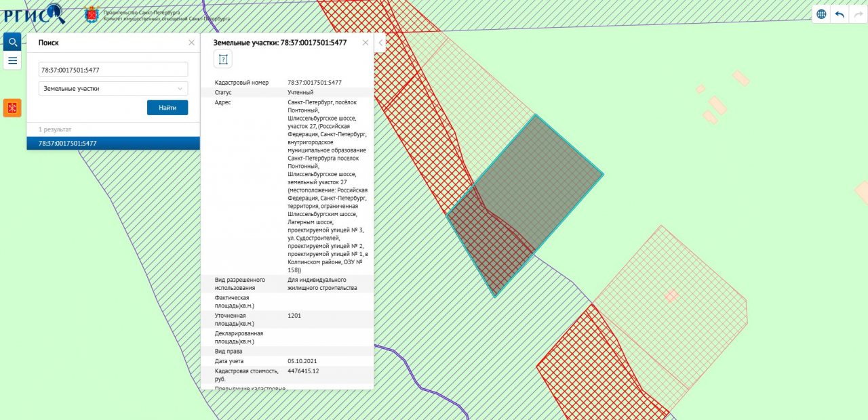Click the Кадастровый номер value row
Image resolution: width=868 pixels, height=420 pixels.
(x=315, y=83)
